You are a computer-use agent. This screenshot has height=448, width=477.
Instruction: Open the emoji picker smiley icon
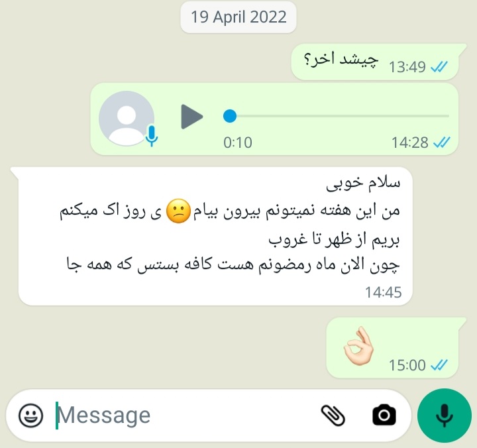30,416
